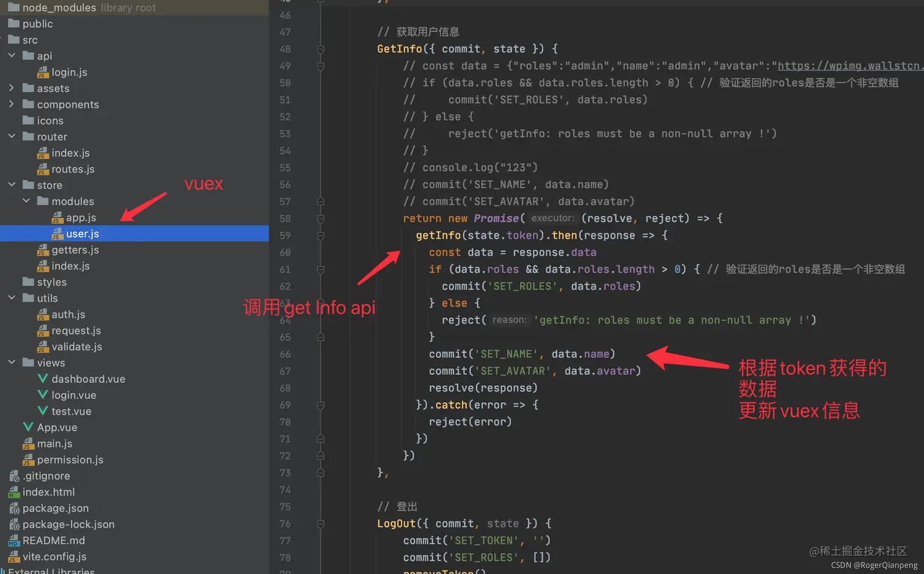Screen dimensions: 924x574
Task: Fold the Promise executor at line 58
Action: pos(320,219)
